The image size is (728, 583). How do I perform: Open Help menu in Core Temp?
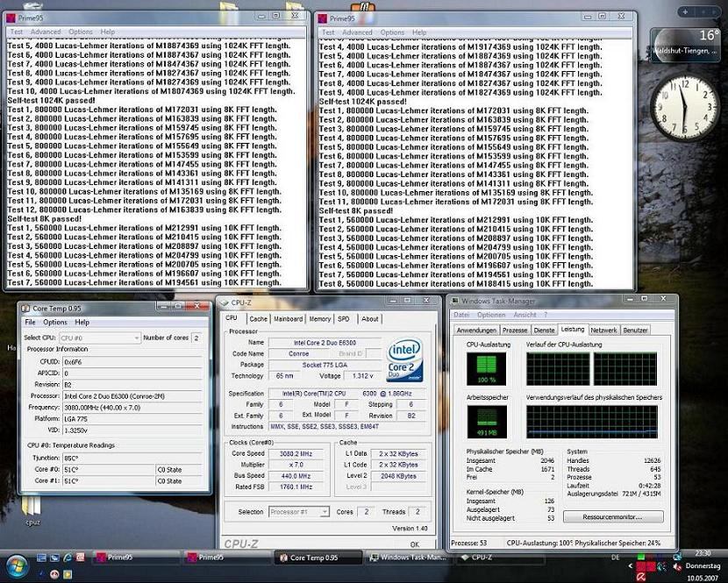pyautogui.click(x=82, y=322)
